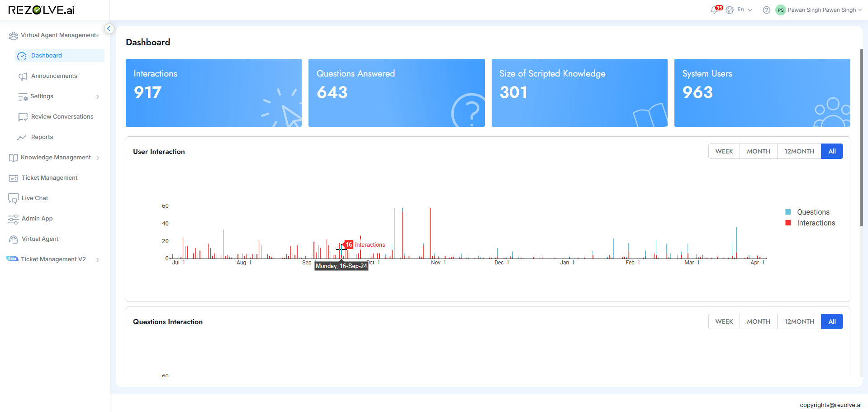Click the copyrights@rezolve.ai footer text

830,405
